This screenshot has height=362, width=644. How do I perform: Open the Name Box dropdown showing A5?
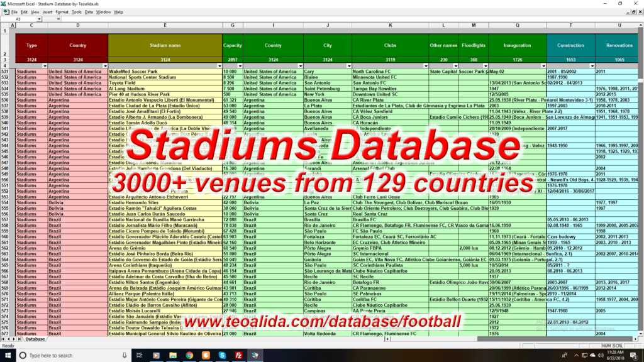(x=39, y=19)
